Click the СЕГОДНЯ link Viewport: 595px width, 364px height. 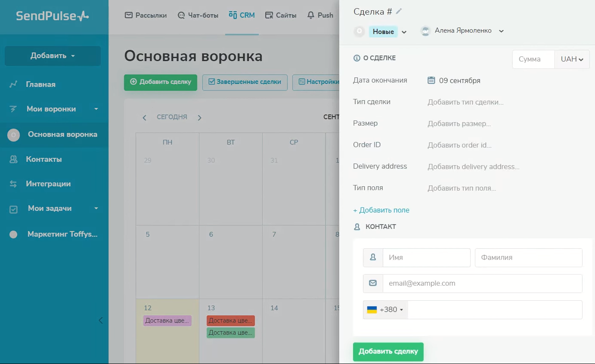click(x=172, y=117)
